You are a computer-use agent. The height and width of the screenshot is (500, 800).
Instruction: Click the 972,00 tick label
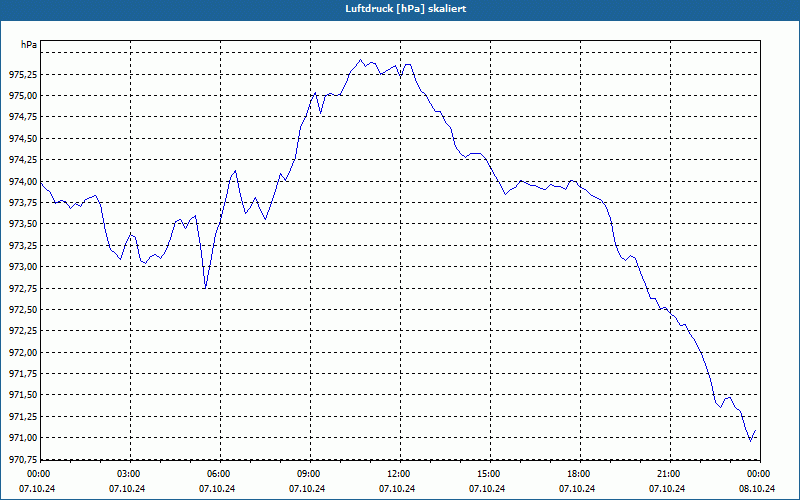23,353
